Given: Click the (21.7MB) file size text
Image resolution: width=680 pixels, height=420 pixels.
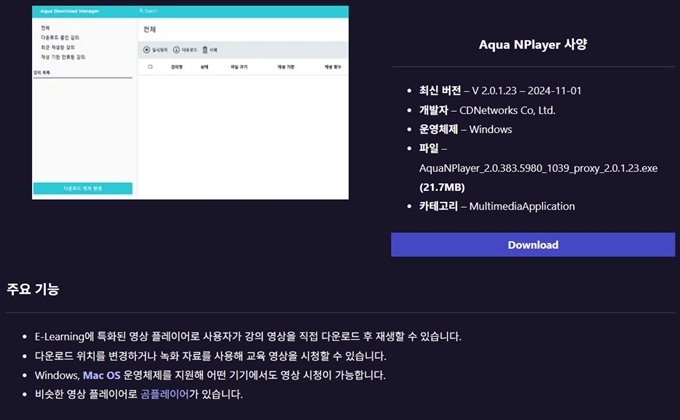Looking at the screenshot, I should coord(442,187).
